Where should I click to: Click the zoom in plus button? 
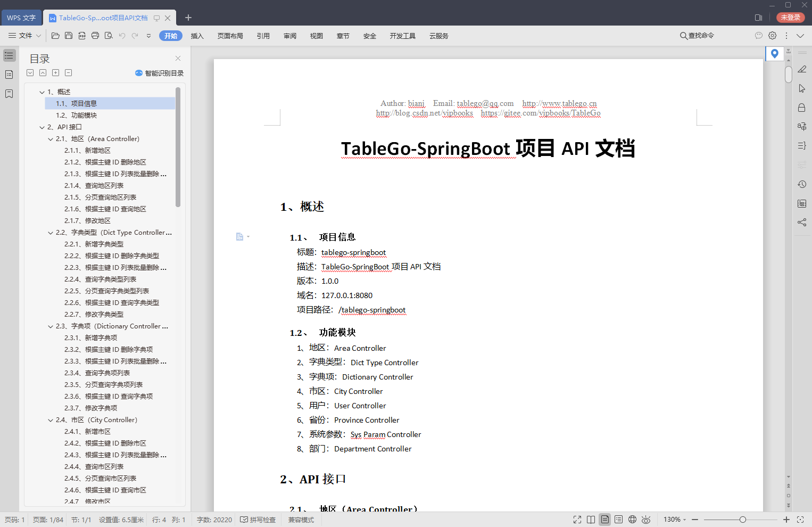(x=786, y=520)
